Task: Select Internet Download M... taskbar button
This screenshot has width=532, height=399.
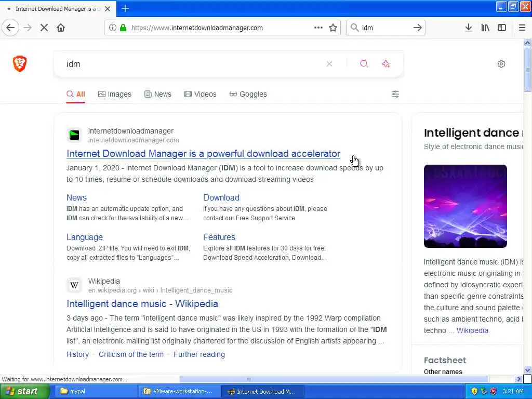Action: tap(263, 391)
